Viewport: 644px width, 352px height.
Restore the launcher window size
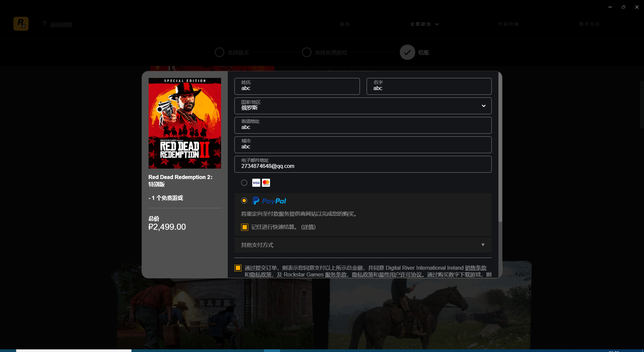(x=624, y=7)
